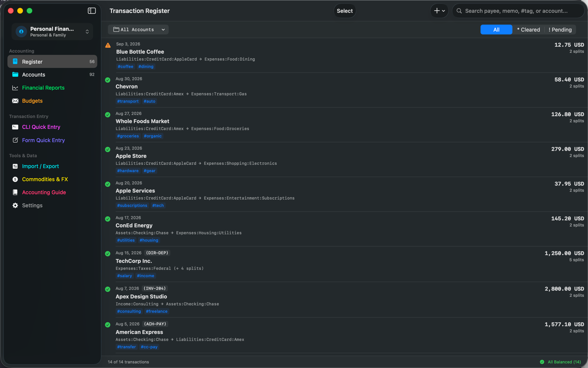The image size is (588, 368).
Task: Focus the search payee, memo, tag field
Action: (x=519, y=11)
